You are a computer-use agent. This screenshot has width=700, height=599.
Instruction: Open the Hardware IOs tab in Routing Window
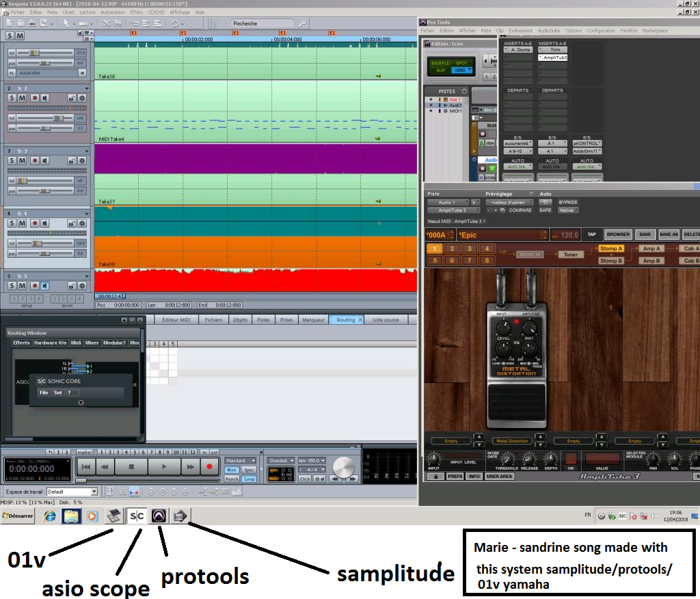click(50, 343)
